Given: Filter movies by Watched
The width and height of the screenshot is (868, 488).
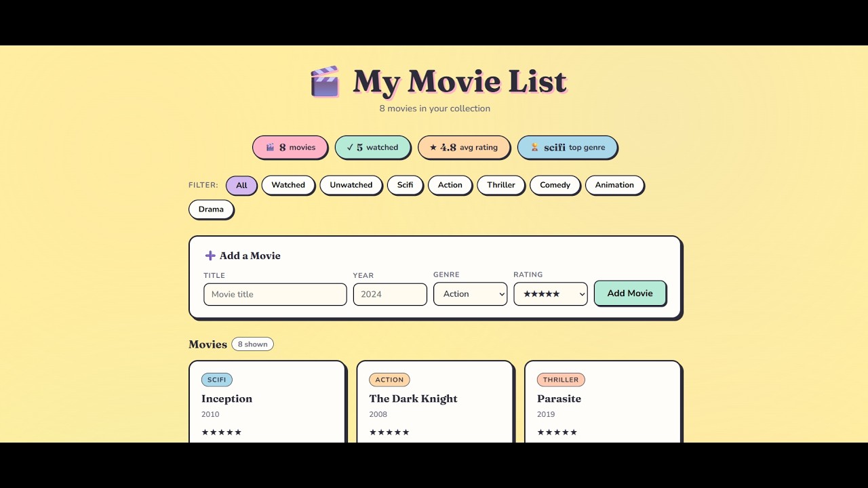Looking at the screenshot, I should (x=288, y=185).
